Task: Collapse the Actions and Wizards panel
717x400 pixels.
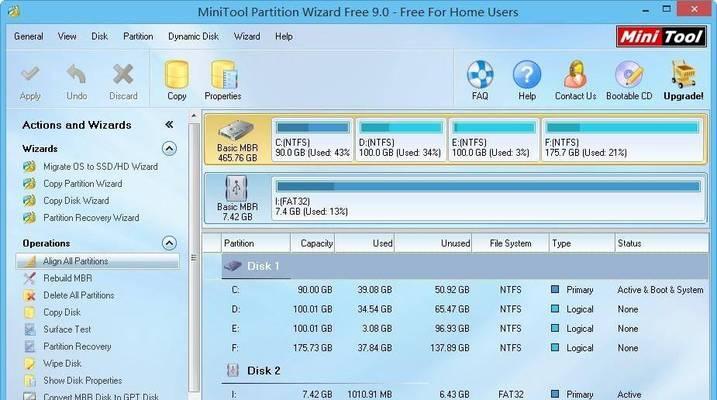Action: [169, 124]
